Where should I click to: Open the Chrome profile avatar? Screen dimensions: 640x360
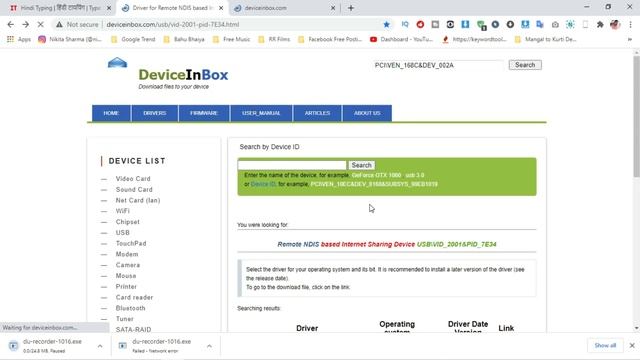pos(615,24)
